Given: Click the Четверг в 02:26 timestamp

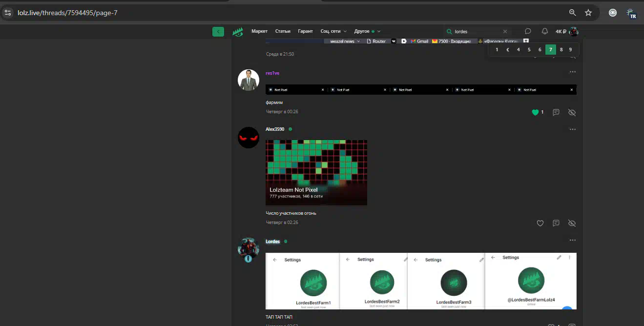Looking at the screenshot, I should [x=282, y=223].
